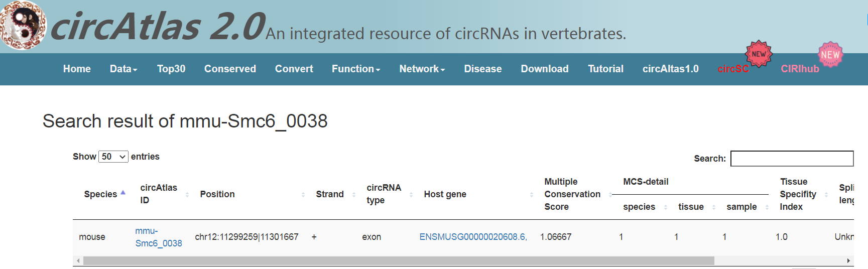868x269 pixels.
Task: Go to the Home page
Action: (x=77, y=69)
